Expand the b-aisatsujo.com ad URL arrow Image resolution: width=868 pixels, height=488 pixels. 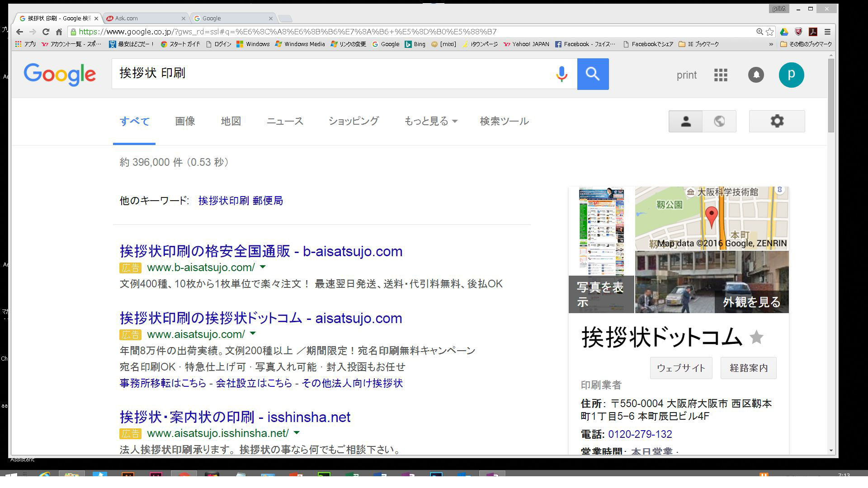(263, 267)
